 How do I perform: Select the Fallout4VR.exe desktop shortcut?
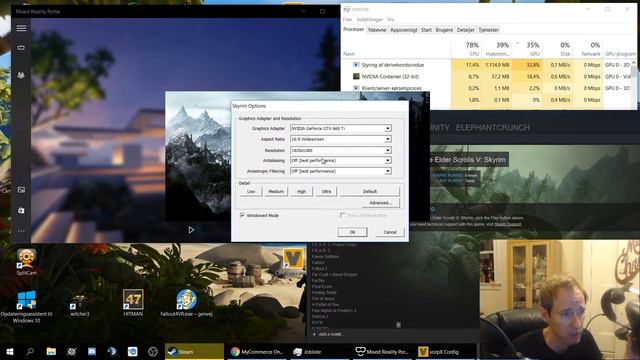click(187, 303)
